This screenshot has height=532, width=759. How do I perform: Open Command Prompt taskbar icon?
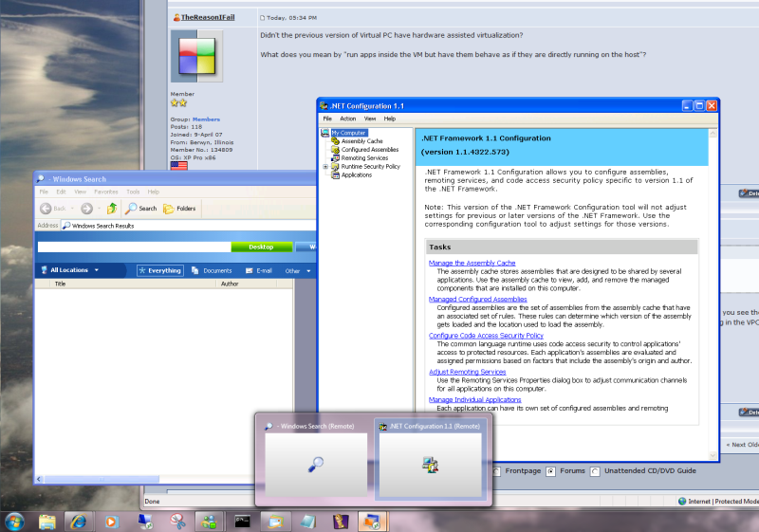(242, 522)
